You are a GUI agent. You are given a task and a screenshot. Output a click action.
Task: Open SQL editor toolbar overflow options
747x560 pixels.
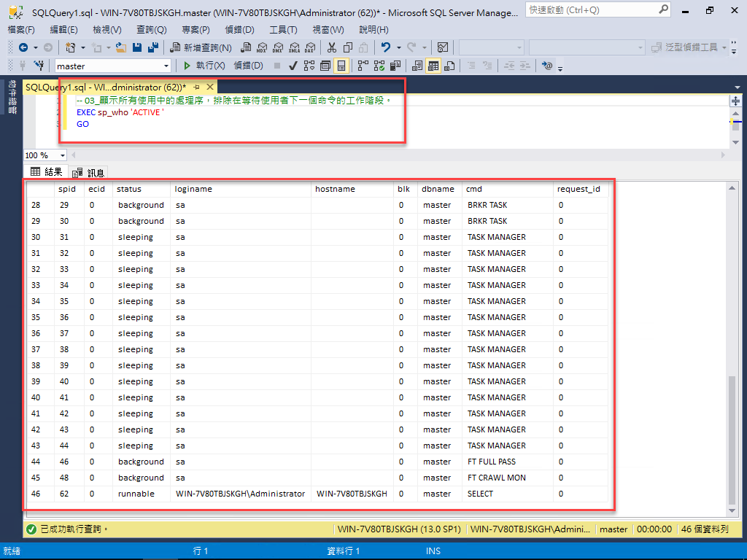point(561,68)
